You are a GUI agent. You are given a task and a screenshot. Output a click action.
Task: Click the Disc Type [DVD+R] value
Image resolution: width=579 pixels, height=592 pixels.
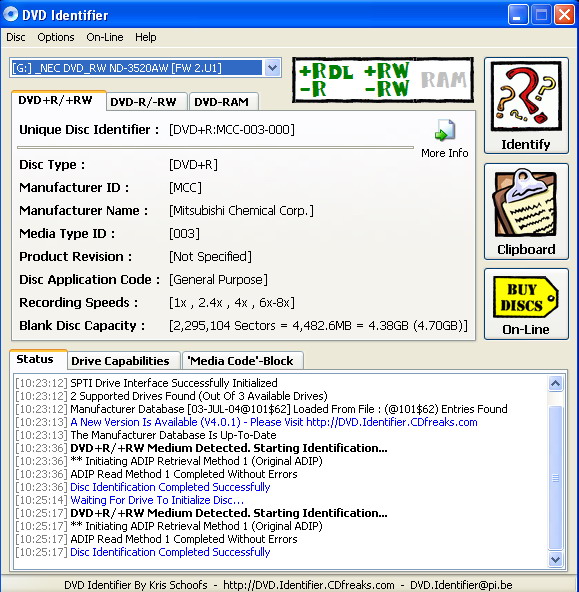click(193, 165)
